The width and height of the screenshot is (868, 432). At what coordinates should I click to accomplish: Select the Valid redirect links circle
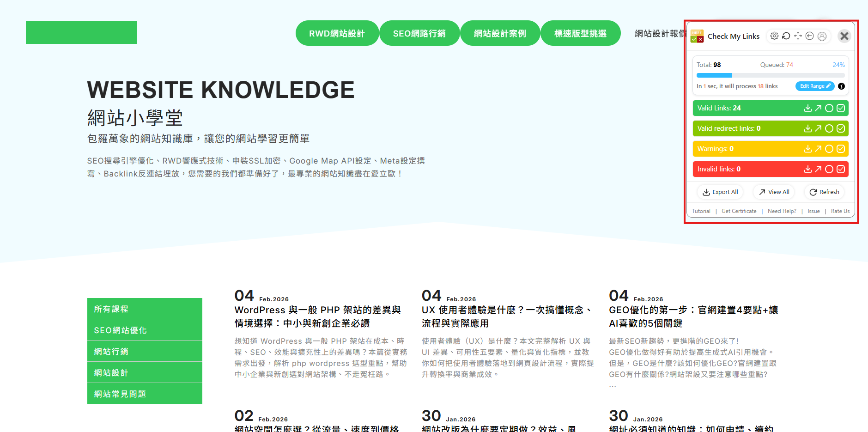pyautogui.click(x=829, y=128)
